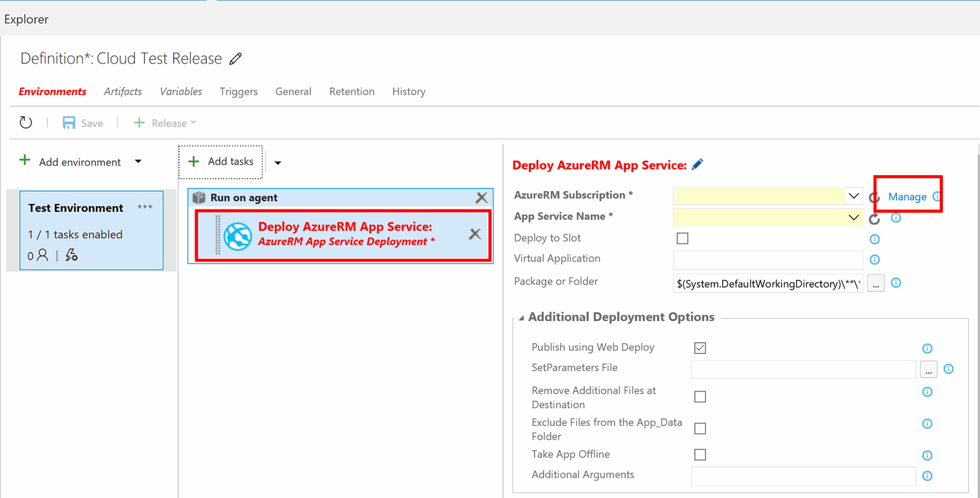
Task: Open the Variables tab
Action: 181,91
